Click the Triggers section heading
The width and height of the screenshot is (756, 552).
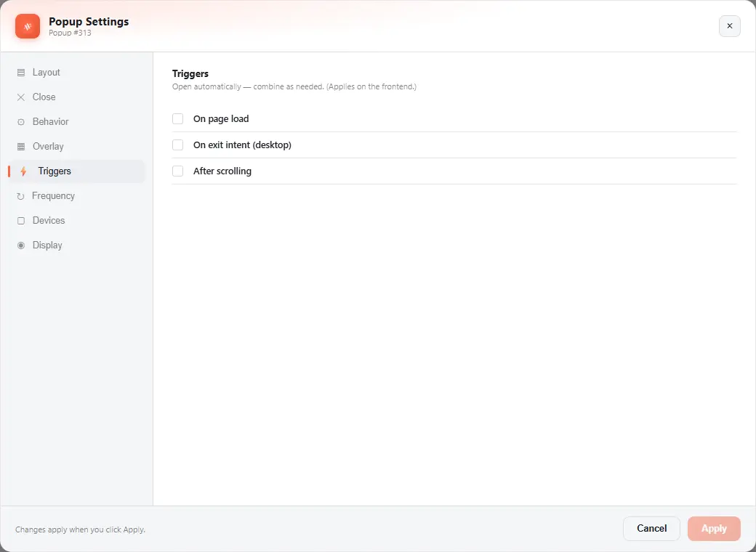click(190, 73)
